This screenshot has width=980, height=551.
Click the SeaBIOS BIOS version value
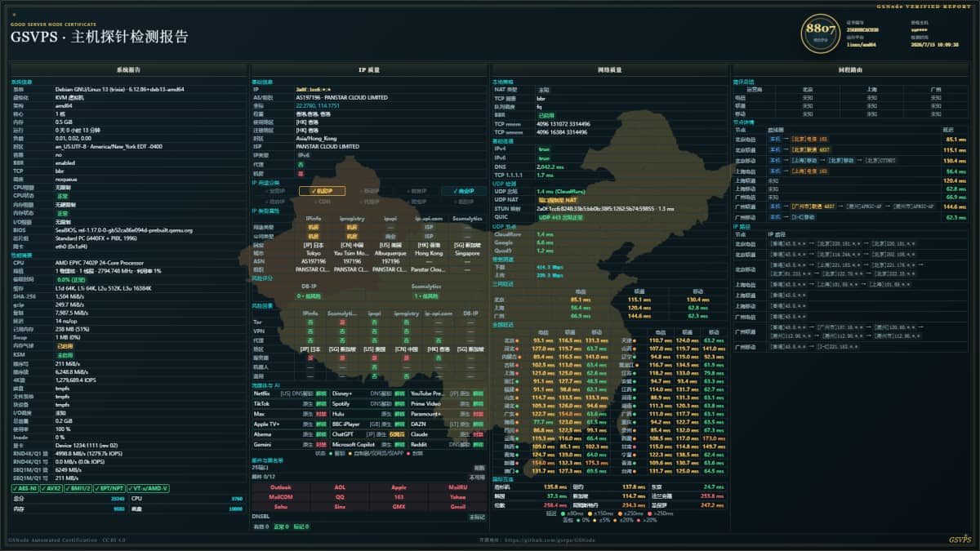click(125, 230)
